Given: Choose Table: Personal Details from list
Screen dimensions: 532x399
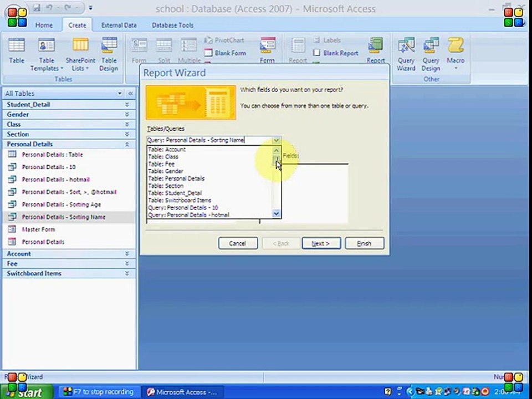Looking at the screenshot, I should point(209,178).
